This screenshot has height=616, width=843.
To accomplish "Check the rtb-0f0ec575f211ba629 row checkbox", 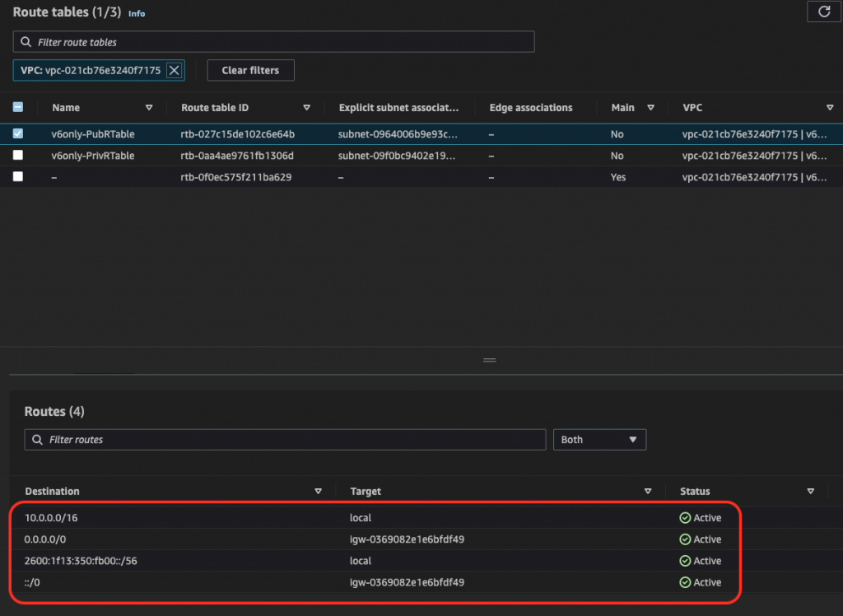I will click(18, 177).
